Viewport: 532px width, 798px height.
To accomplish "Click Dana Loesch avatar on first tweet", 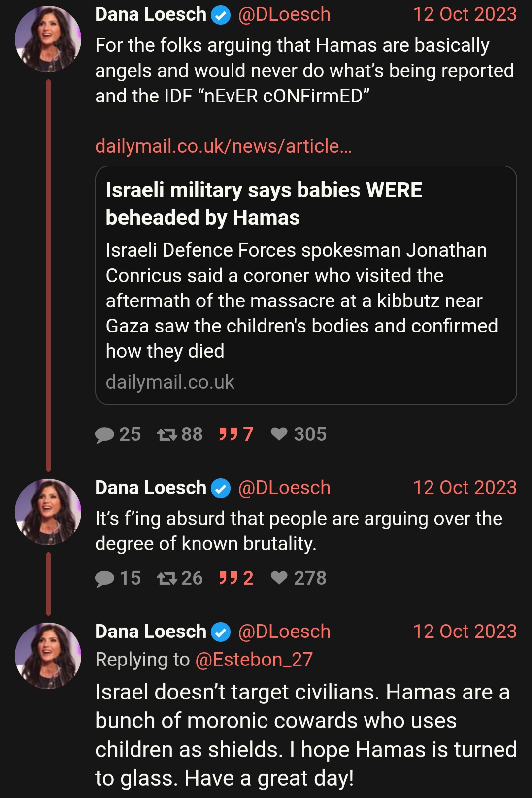I will point(48,39).
